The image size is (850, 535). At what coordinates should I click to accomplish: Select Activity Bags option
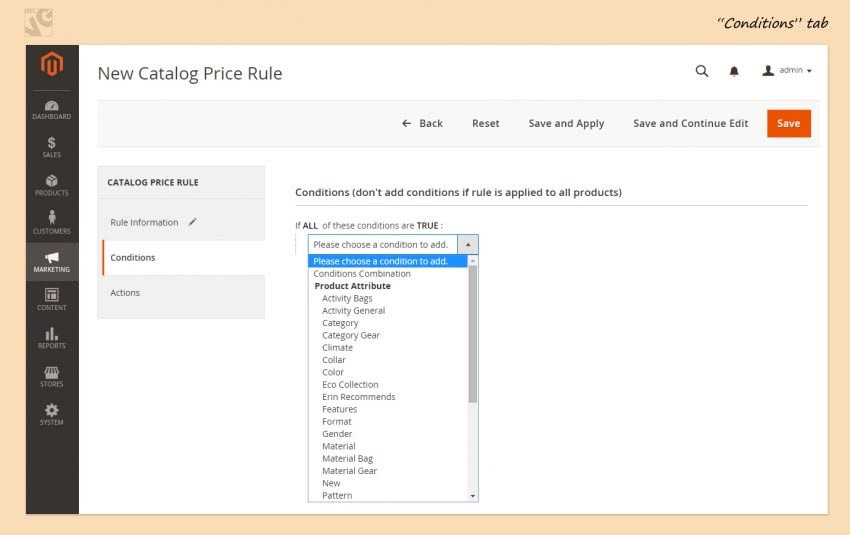(347, 298)
